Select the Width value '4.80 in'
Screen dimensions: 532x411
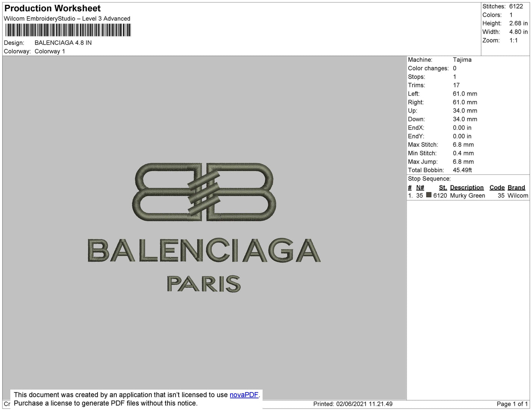click(x=518, y=32)
